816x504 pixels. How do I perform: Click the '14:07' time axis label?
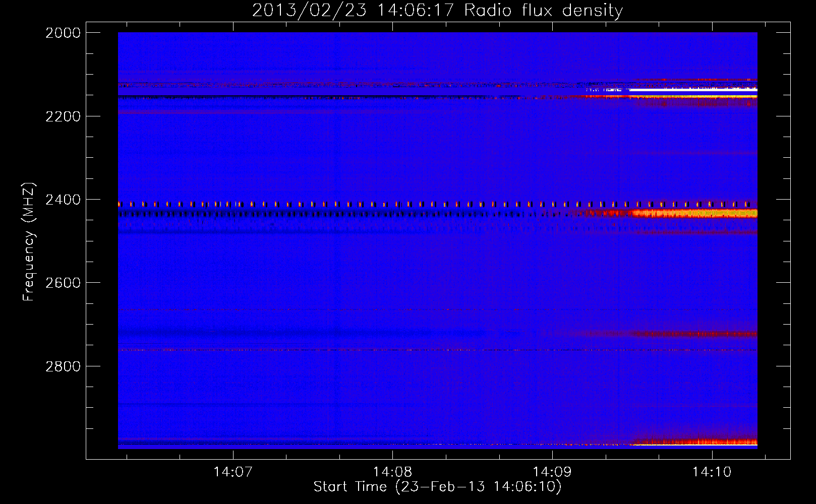232,472
